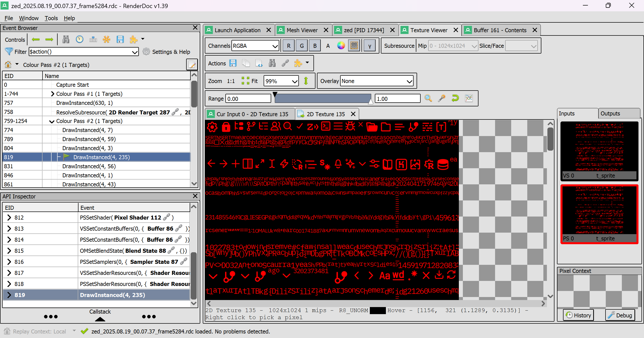The height and width of the screenshot is (338, 644).
Task: Open the timeline clock icon in Event Browser
Action: pyautogui.click(x=79, y=39)
